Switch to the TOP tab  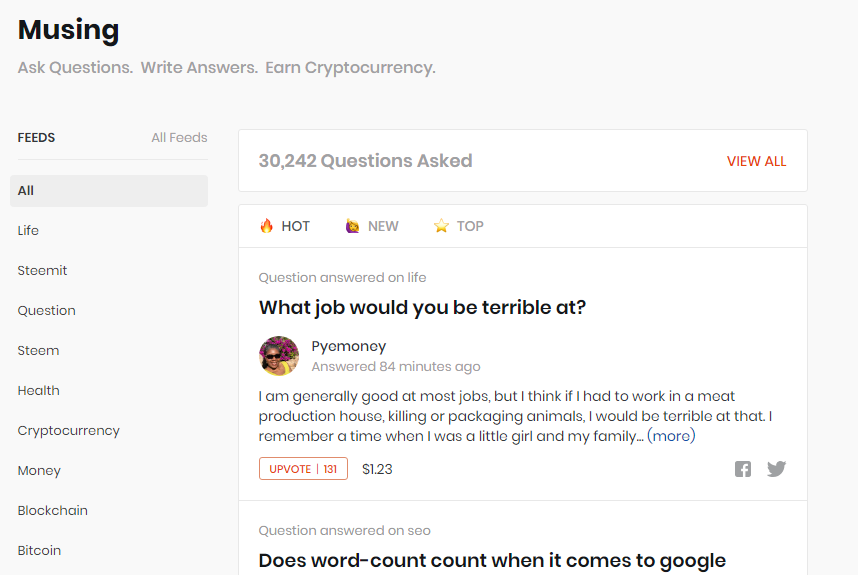click(x=469, y=226)
